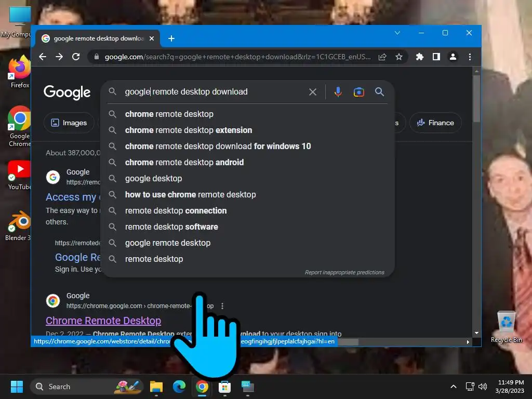Screen dimensions: 532x399
Task: Click 'Report inappropriate predictions' link
Action: coord(344,272)
